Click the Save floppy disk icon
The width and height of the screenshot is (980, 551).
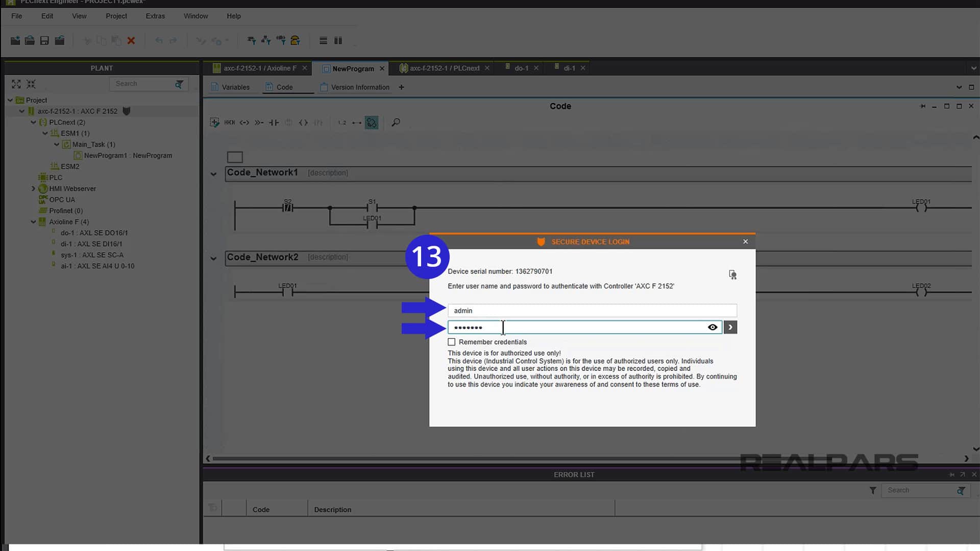coord(44,41)
